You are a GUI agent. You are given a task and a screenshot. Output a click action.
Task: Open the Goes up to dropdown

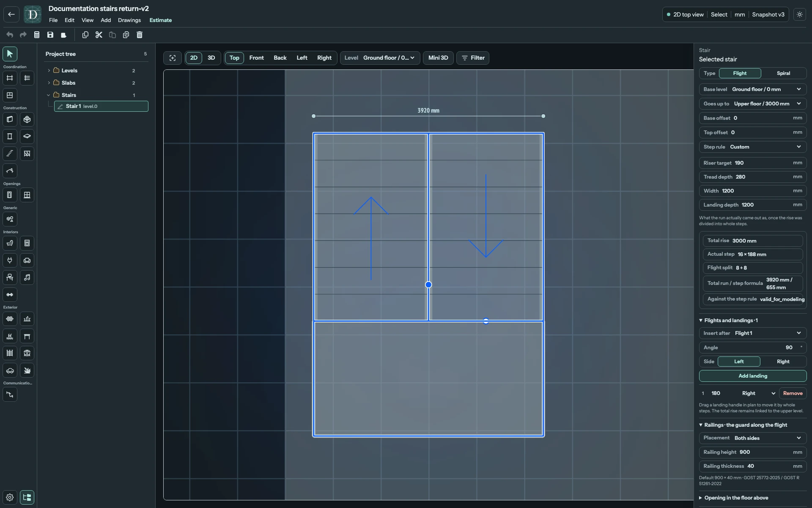pos(752,104)
